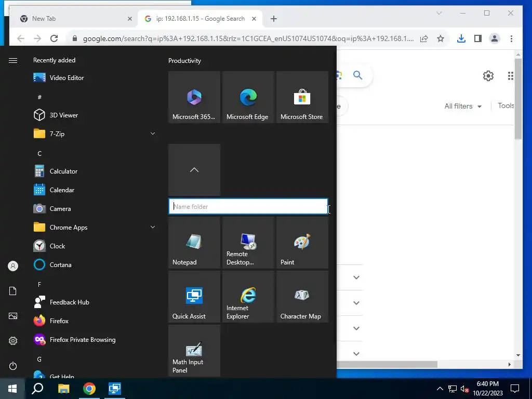The width and height of the screenshot is (532, 399).
Task: Open Chrome profile menu
Action: tap(495, 38)
